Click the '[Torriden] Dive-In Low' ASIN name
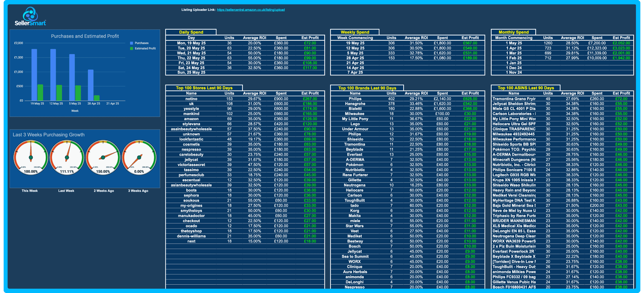Image resolution: width=644 pixels, height=293 pixels. [514, 262]
